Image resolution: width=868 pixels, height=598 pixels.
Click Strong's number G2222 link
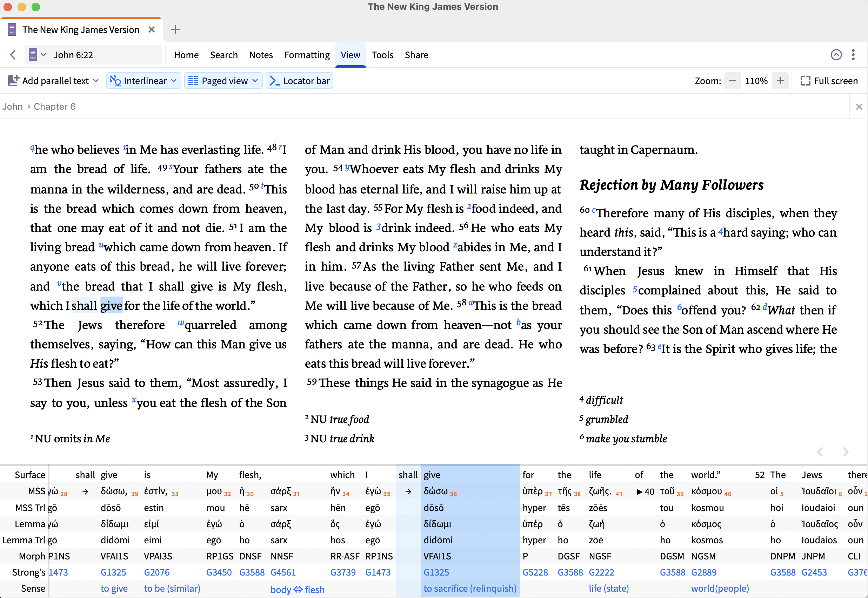click(601, 572)
